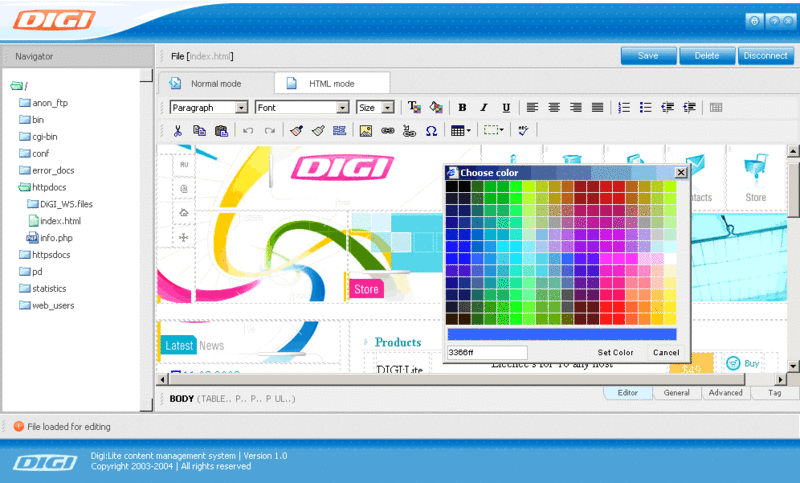Image resolution: width=800 pixels, height=483 pixels.
Task: Click the Delete button
Action: tap(707, 56)
